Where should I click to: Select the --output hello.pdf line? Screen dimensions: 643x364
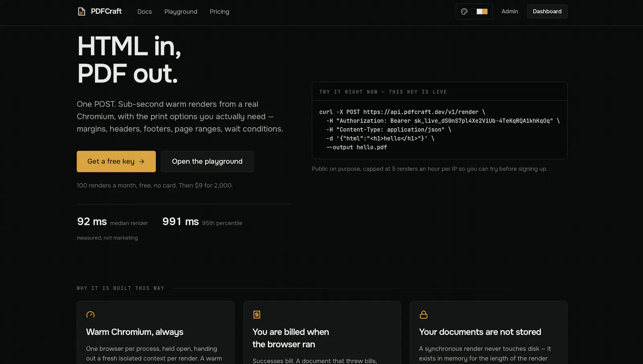click(356, 147)
